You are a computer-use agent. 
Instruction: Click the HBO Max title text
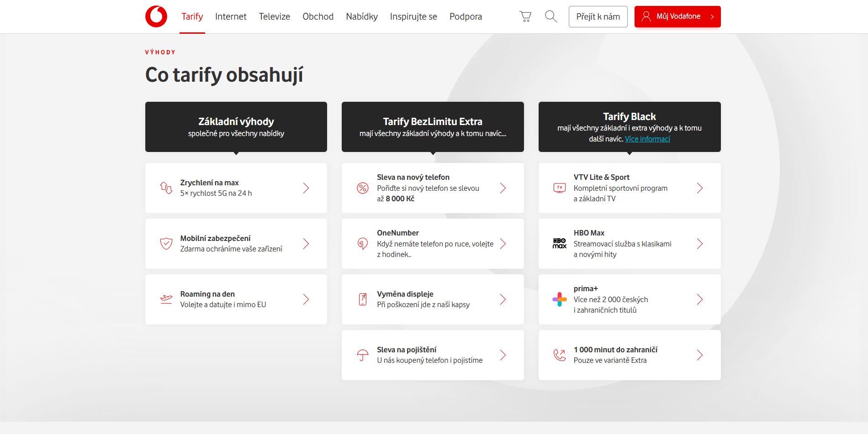pyautogui.click(x=589, y=233)
